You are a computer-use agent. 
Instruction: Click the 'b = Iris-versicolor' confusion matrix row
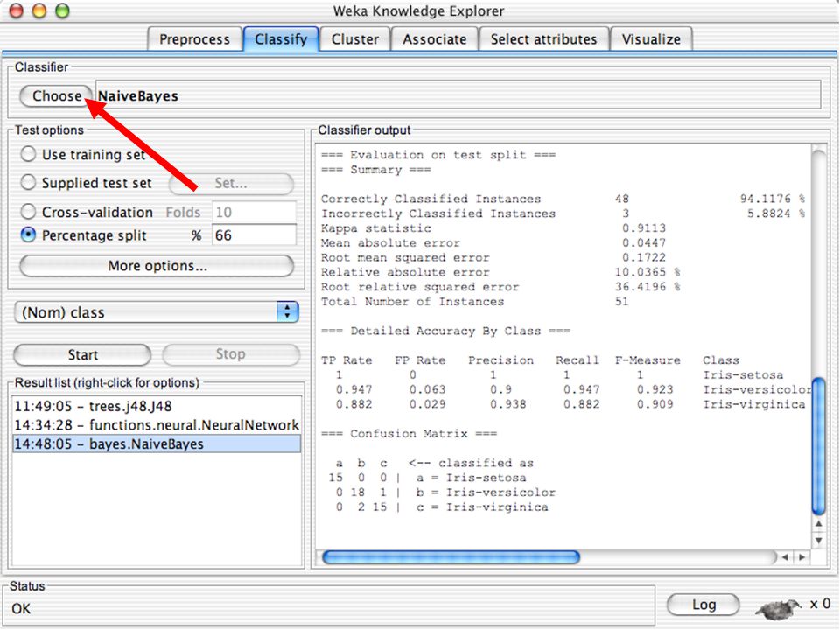pos(445,493)
